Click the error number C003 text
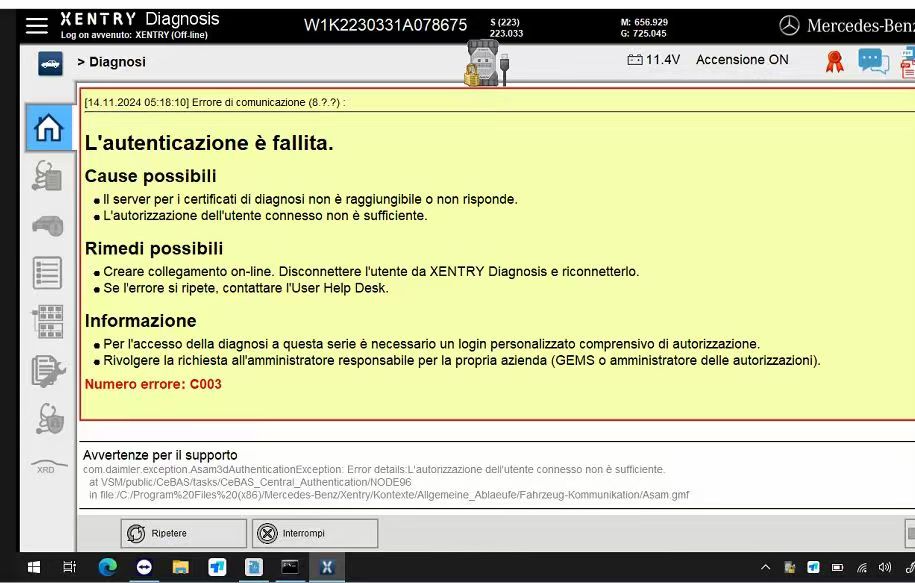The image size is (915, 583). pyautogui.click(x=153, y=384)
